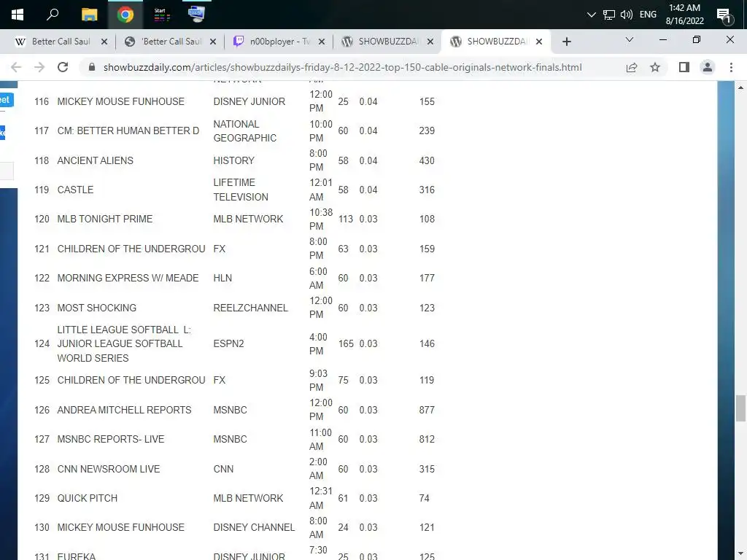Select the REELZCHANNEL network cell
The image size is (747, 560).
point(251,308)
